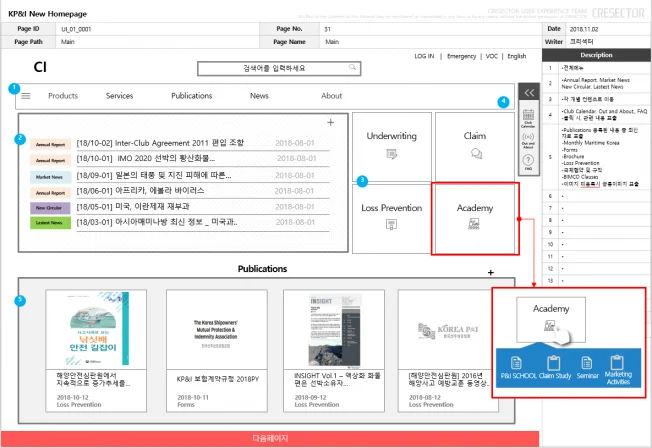
Task: Open the Out and About sidebar icon
Action: coord(527,139)
